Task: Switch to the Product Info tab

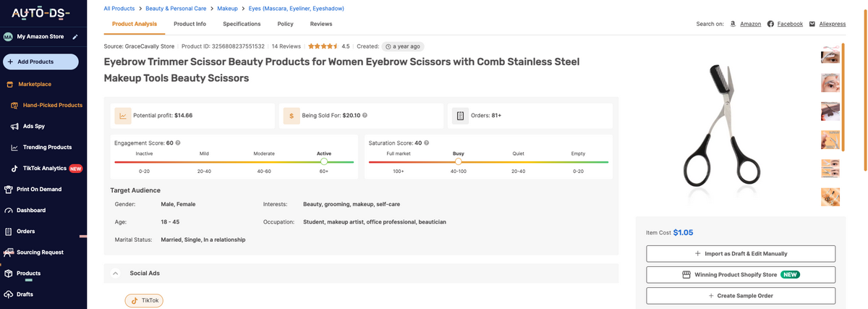Action: 190,24
